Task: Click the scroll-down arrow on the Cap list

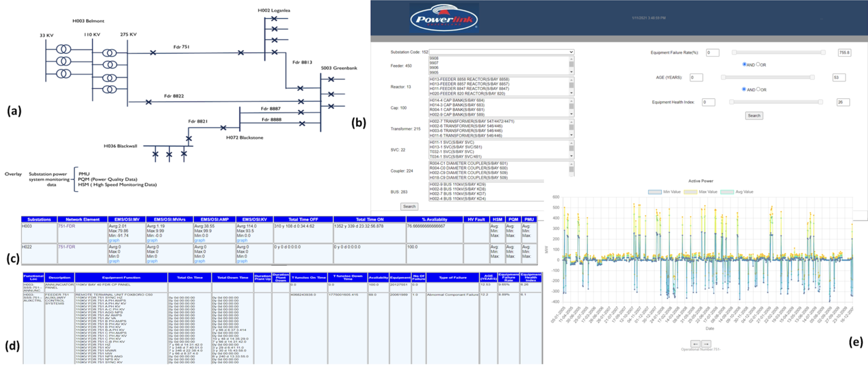Action: (571, 113)
